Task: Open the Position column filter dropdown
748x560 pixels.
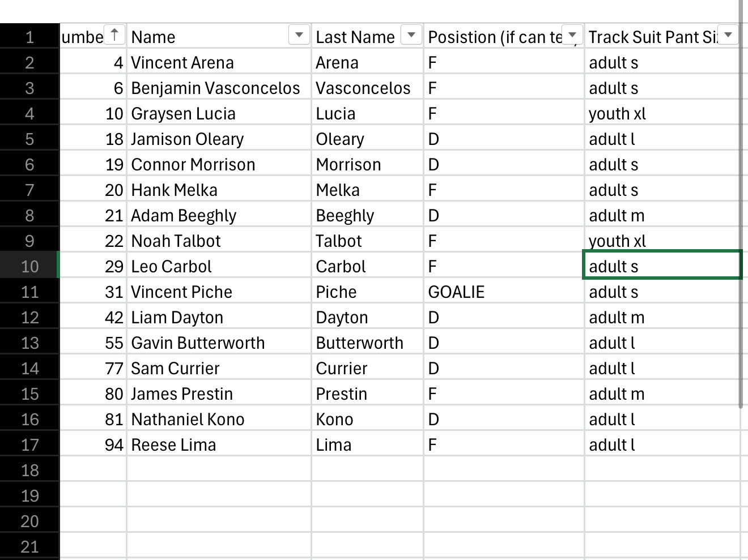Action: [x=572, y=35]
